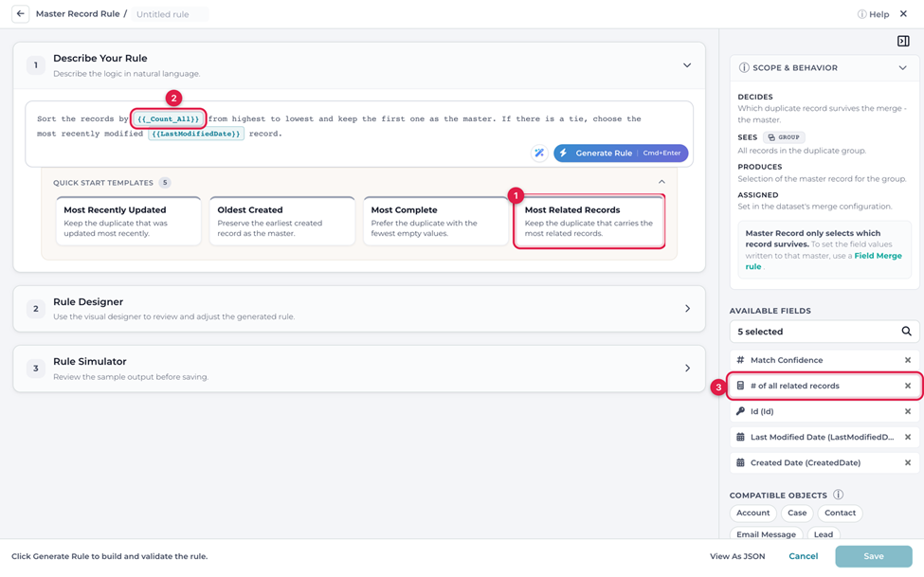This screenshot has height=577, width=924.
Task: Click the {{_Count_All}} token in the description
Action: (169, 119)
